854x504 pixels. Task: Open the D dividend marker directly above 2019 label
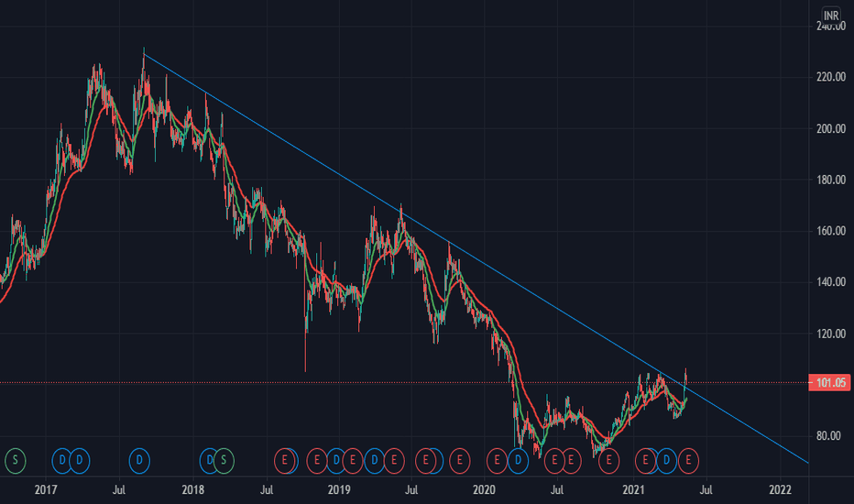tap(336, 461)
